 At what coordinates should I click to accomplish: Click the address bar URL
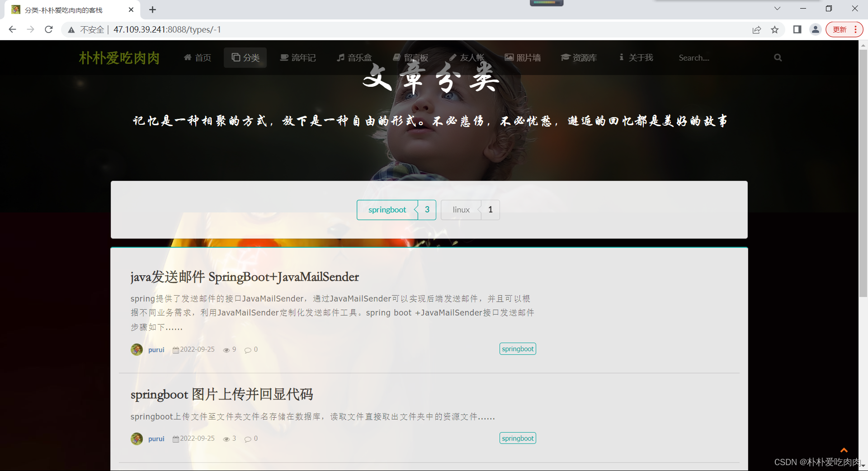click(x=167, y=29)
